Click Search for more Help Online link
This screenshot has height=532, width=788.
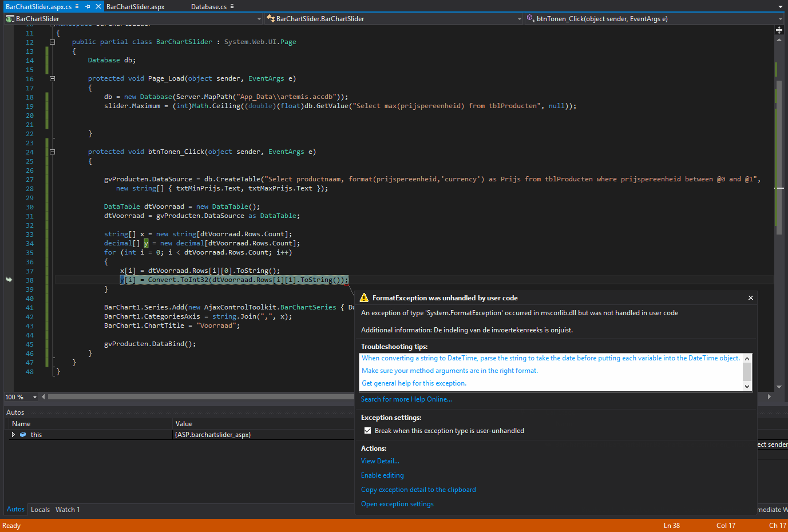(406, 399)
